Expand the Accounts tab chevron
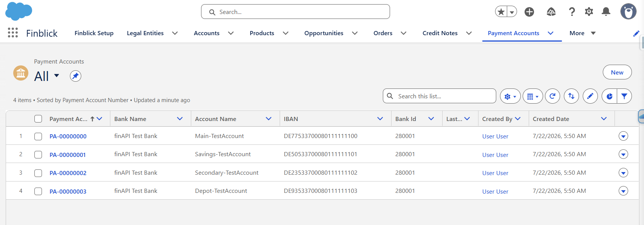 point(231,33)
